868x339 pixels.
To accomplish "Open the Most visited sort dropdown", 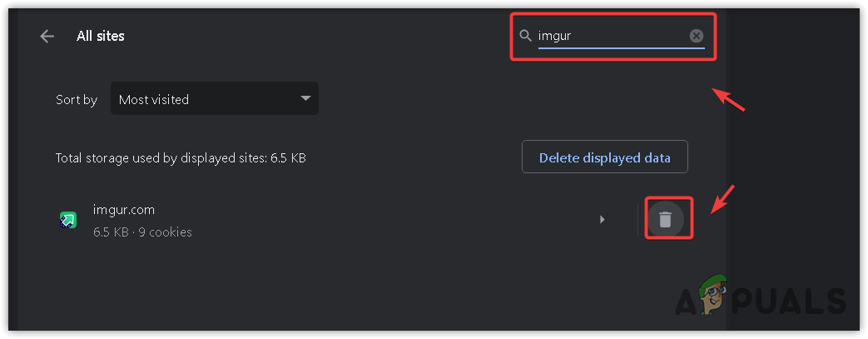I will pos(214,99).
